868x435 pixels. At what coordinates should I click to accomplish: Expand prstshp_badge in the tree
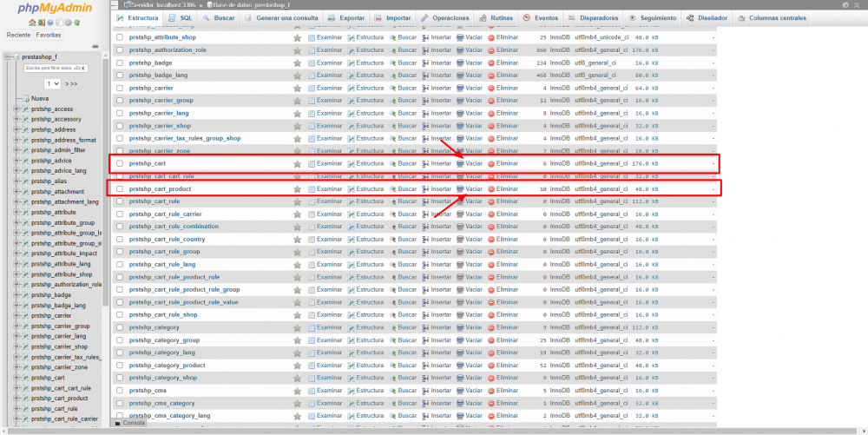[16, 295]
